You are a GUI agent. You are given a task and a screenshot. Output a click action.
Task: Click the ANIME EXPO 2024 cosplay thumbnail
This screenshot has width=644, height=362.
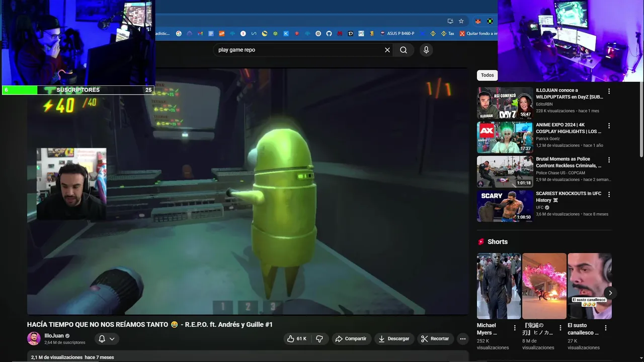tap(505, 137)
